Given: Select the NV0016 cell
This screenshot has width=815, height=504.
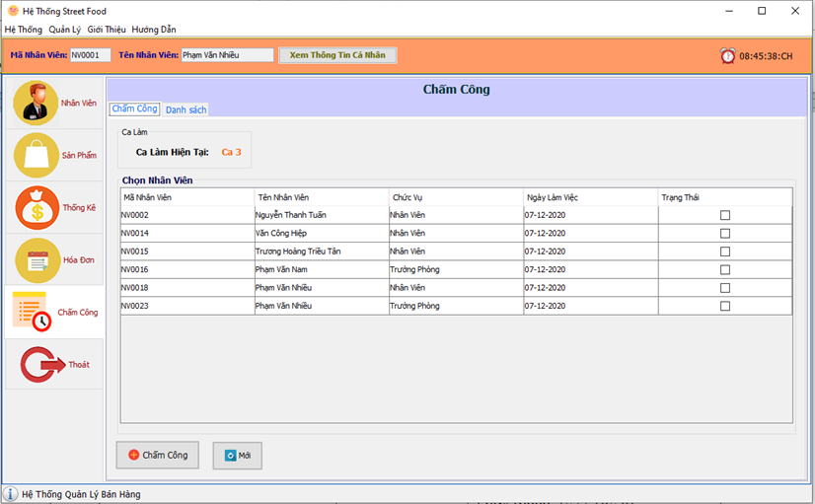Looking at the screenshot, I should [187, 269].
